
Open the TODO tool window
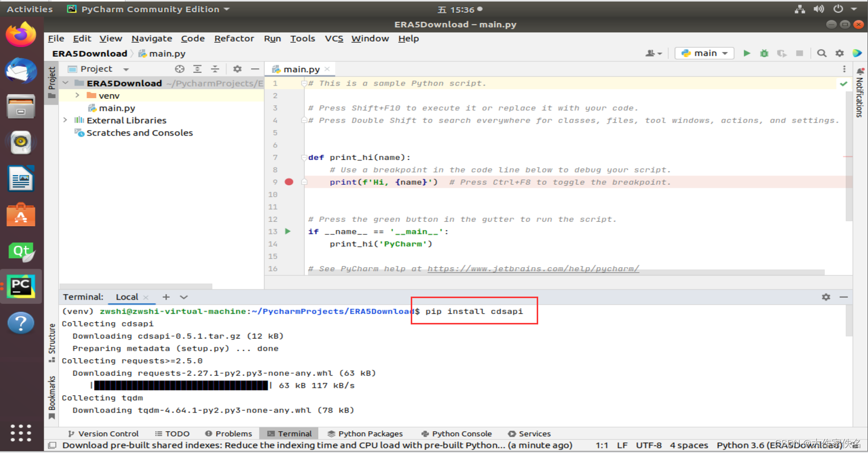coord(172,434)
